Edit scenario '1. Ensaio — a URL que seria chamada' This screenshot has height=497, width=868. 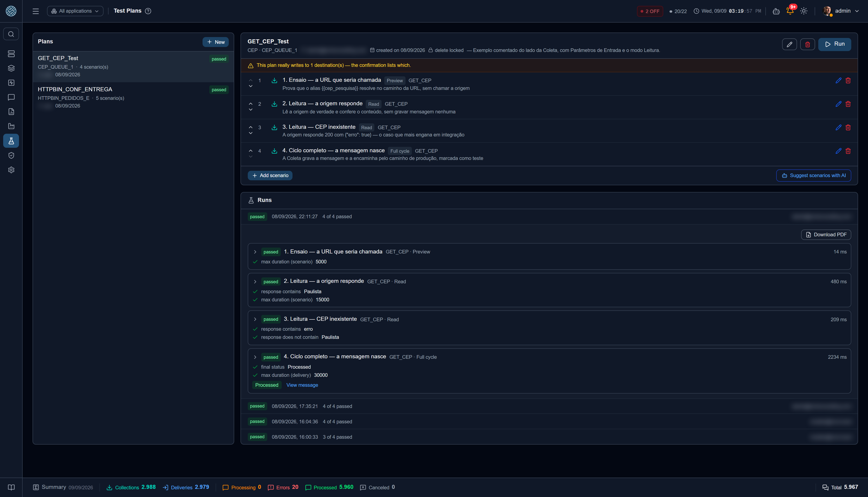[x=838, y=81]
